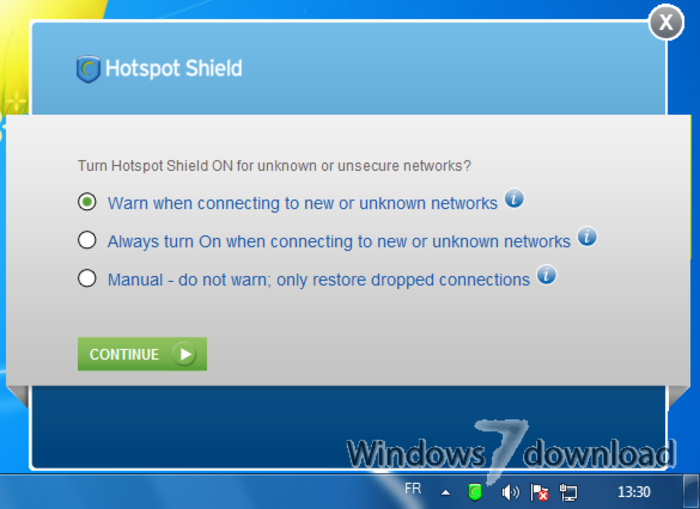Open green Hotspot Shield tray icon
Viewport: 700px width, 509px height.
pyautogui.click(x=475, y=492)
